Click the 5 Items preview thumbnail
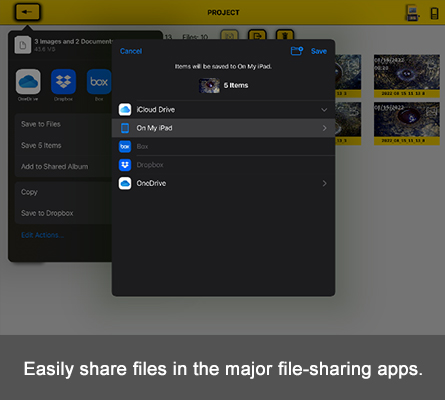445x400 pixels. point(209,85)
